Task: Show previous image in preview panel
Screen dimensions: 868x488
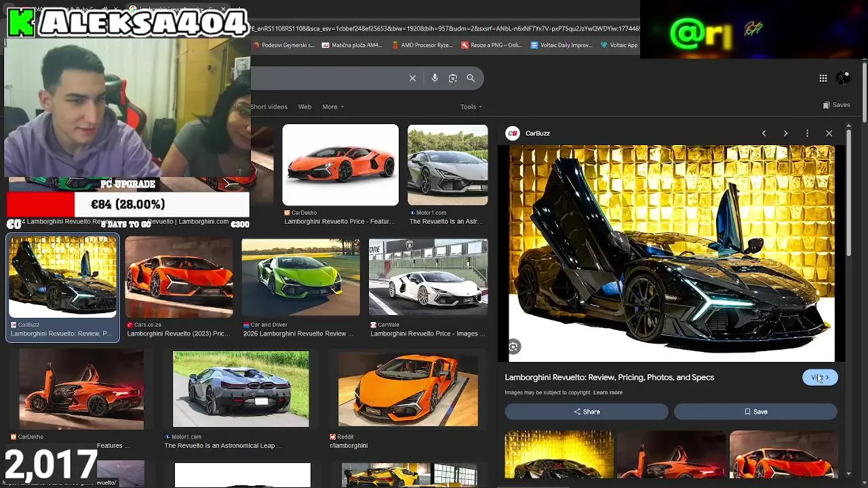Action: pos(764,134)
